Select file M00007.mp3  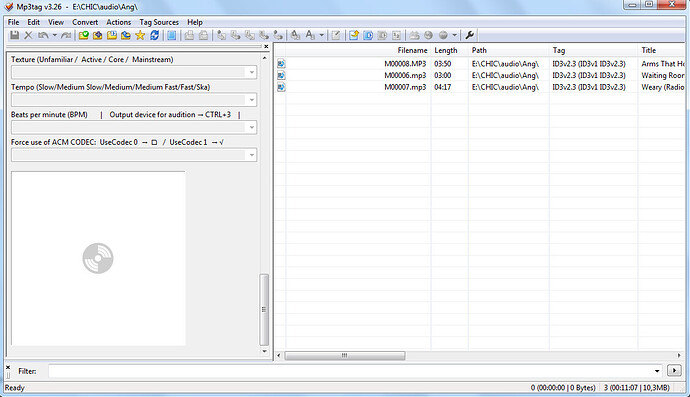pyautogui.click(x=405, y=87)
